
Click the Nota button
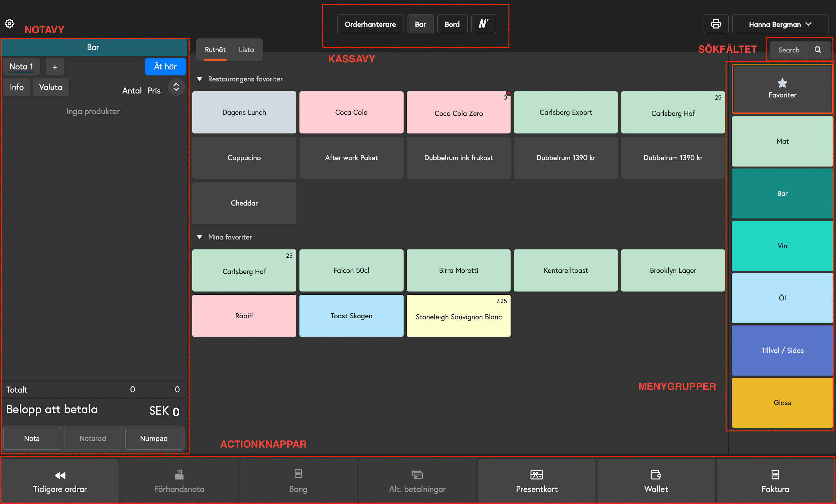point(32,439)
